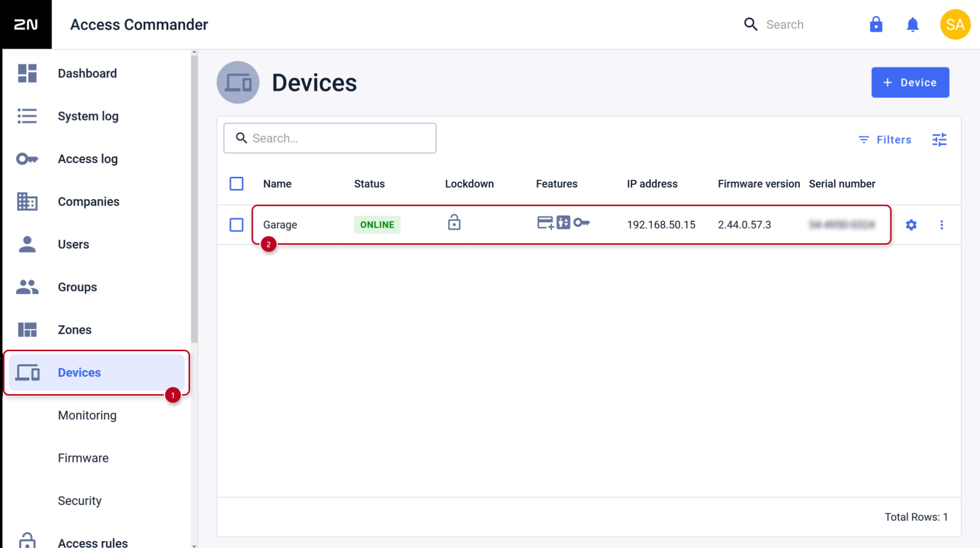Click firmware version 2.44.0.57.3
The width and height of the screenshot is (980, 548).
pyautogui.click(x=744, y=225)
